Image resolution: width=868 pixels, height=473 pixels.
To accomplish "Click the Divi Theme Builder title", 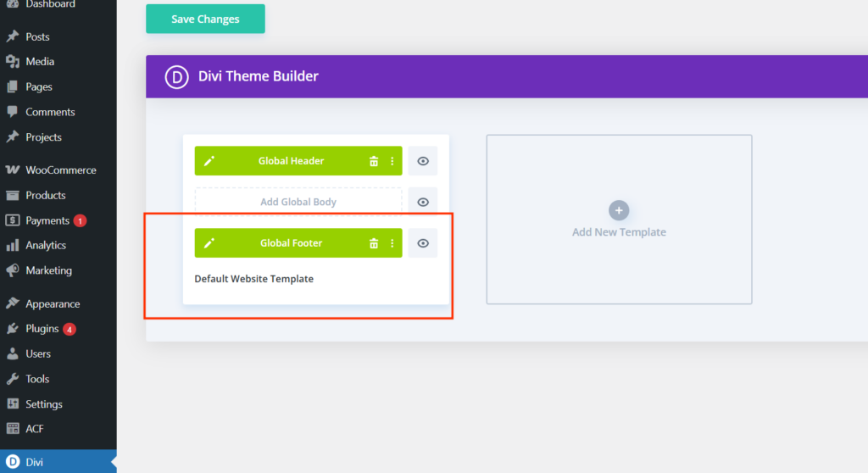I will coord(258,76).
